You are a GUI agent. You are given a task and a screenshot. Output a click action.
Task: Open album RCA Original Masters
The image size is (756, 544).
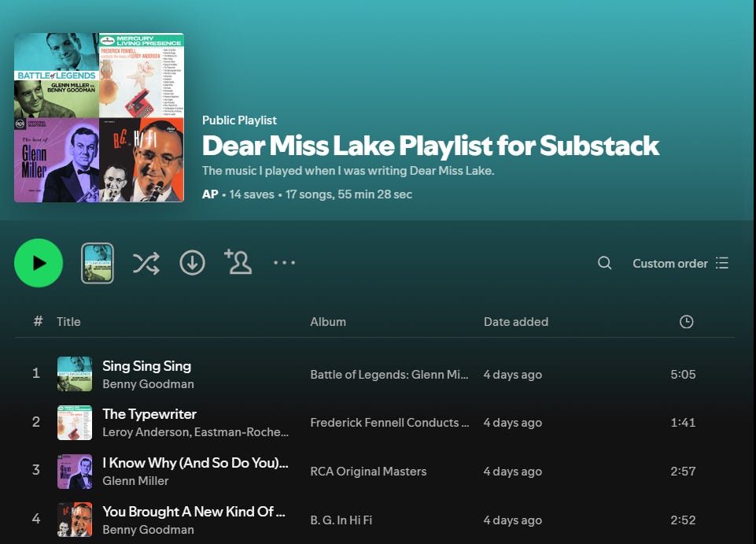point(368,472)
